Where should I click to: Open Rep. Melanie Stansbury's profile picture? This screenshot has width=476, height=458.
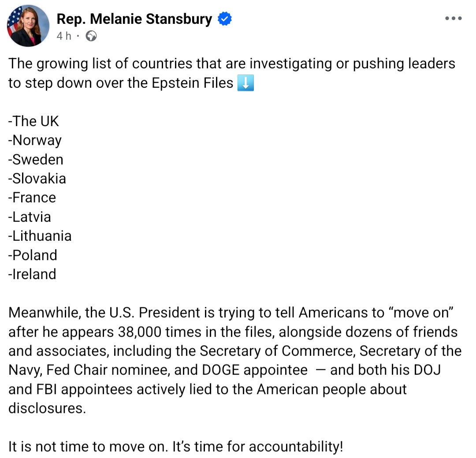click(28, 26)
